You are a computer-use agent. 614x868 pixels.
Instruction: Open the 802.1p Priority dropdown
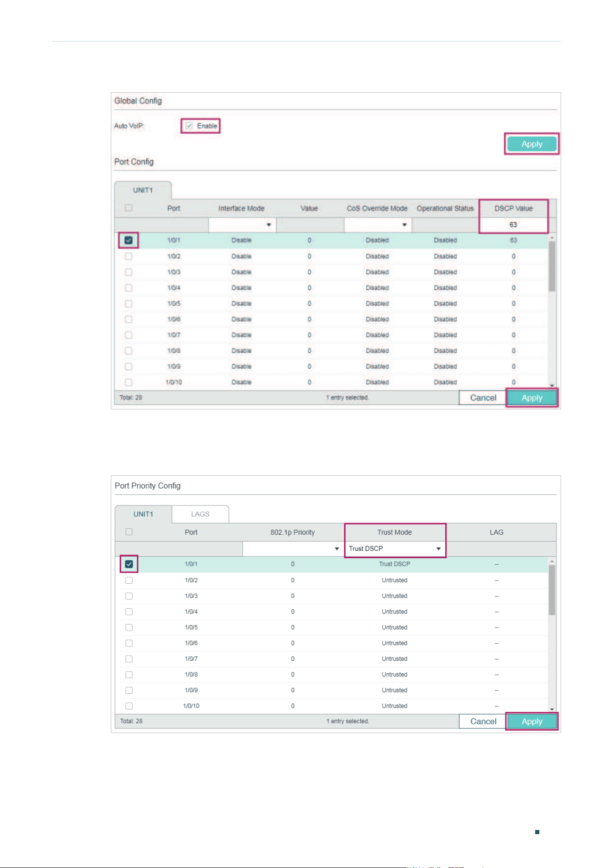(293, 549)
